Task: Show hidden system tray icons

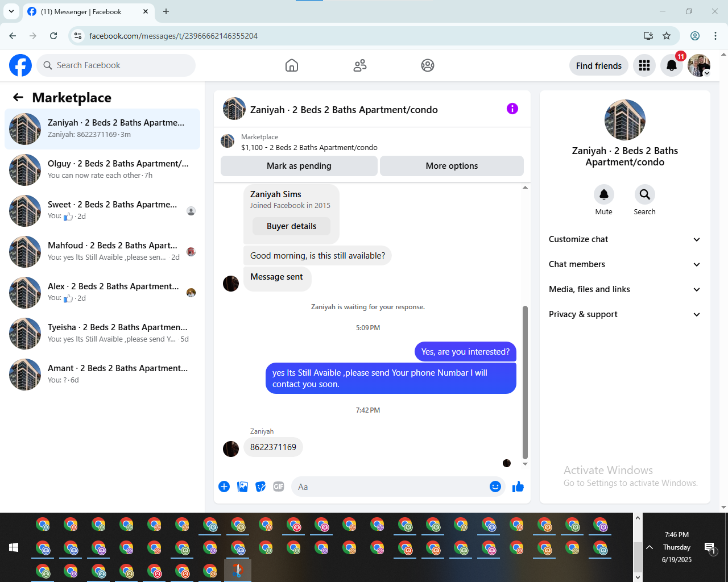Action: [x=650, y=547]
